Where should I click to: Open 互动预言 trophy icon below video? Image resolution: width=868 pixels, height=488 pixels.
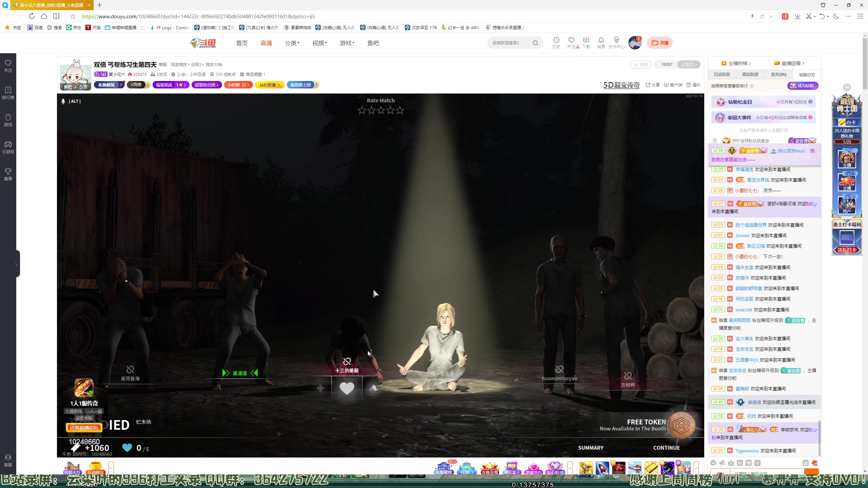95,468
